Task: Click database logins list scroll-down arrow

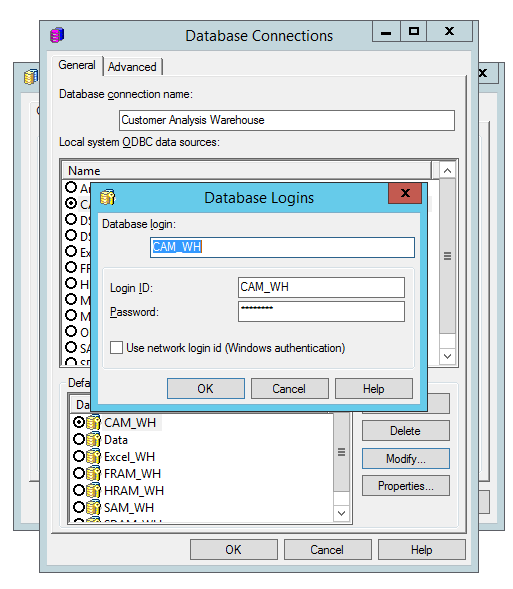Action: [341, 513]
